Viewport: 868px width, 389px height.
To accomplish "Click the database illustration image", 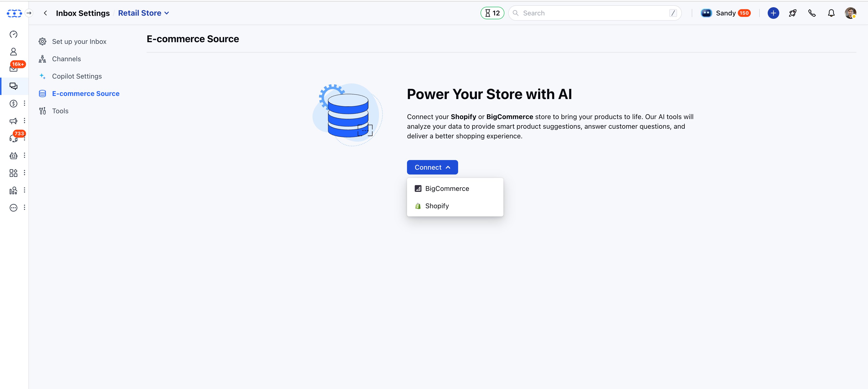I will coord(348,115).
